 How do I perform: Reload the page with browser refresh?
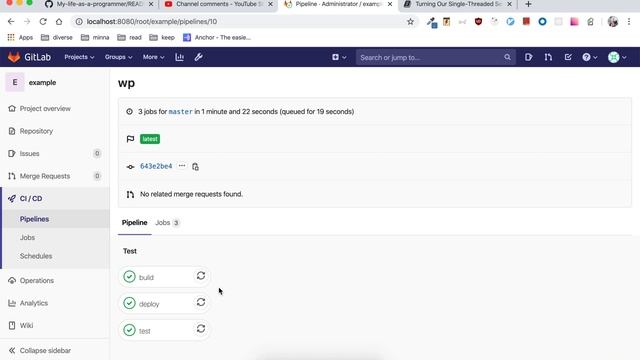(43, 22)
